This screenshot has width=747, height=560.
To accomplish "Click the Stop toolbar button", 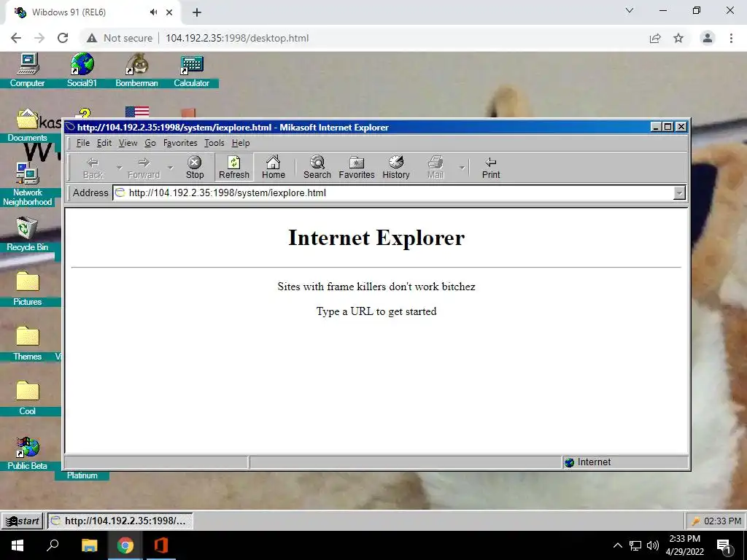I will (x=194, y=168).
